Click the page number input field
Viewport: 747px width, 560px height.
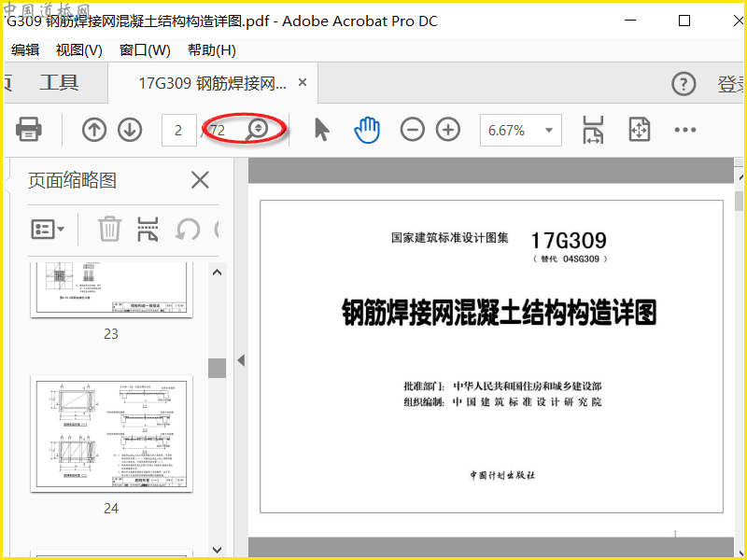click(x=178, y=130)
